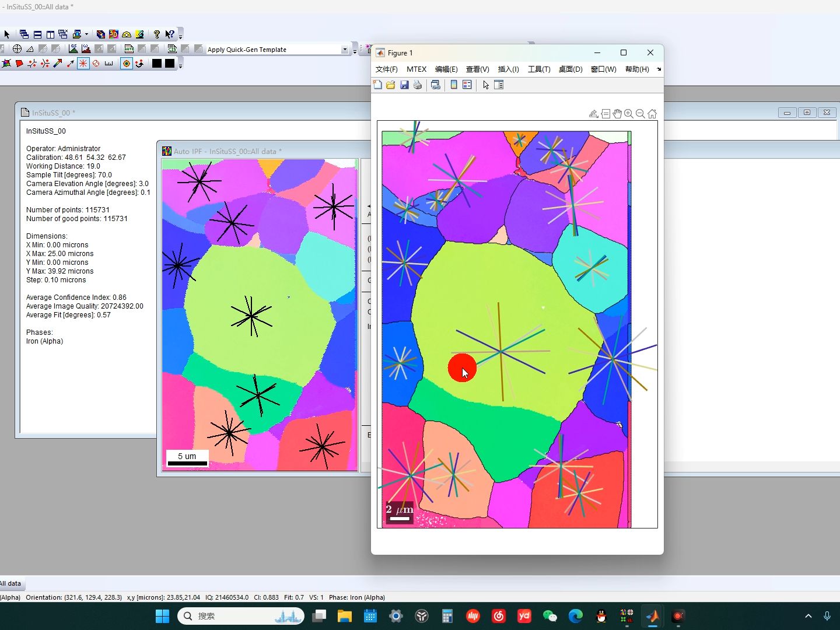The height and width of the screenshot is (630, 840).
Task: Click the tile windows vertically icon
Action: pyautogui.click(x=50, y=34)
